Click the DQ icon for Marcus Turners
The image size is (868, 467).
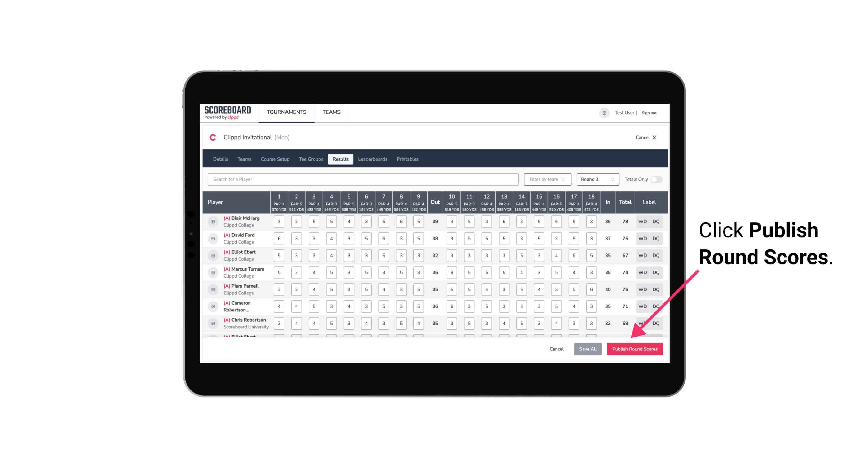(656, 272)
